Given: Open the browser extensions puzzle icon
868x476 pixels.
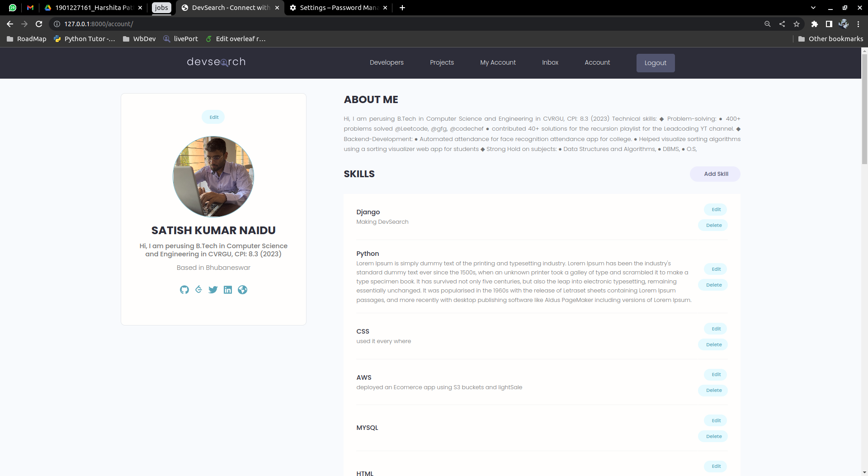Looking at the screenshot, I should point(815,24).
